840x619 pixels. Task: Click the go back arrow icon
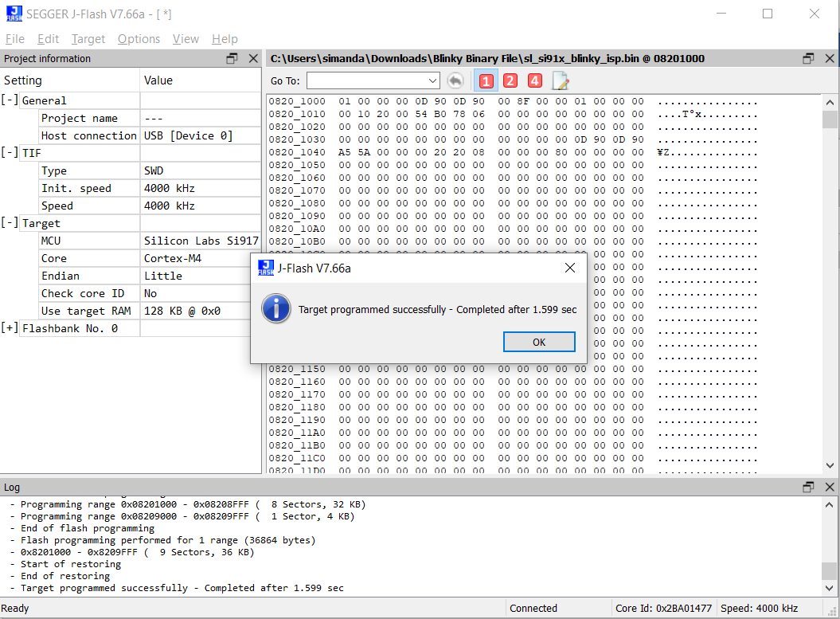click(x=455, y=81)
